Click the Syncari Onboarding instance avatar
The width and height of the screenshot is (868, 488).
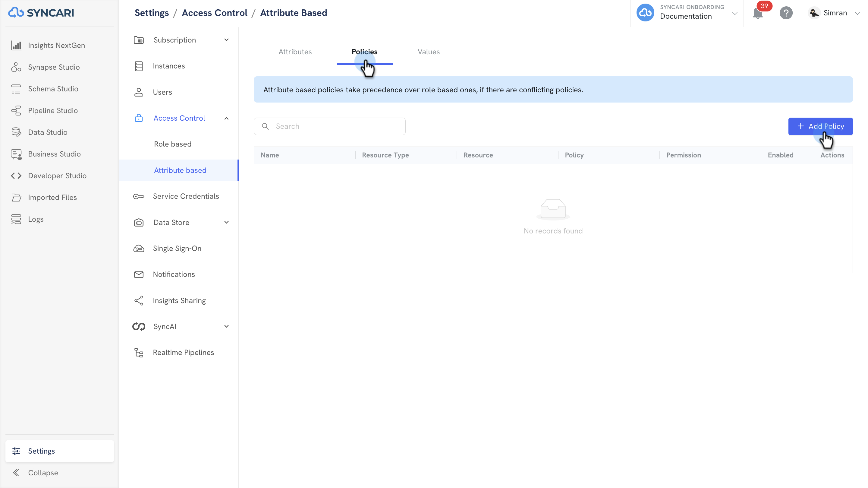tap(645, 13)
